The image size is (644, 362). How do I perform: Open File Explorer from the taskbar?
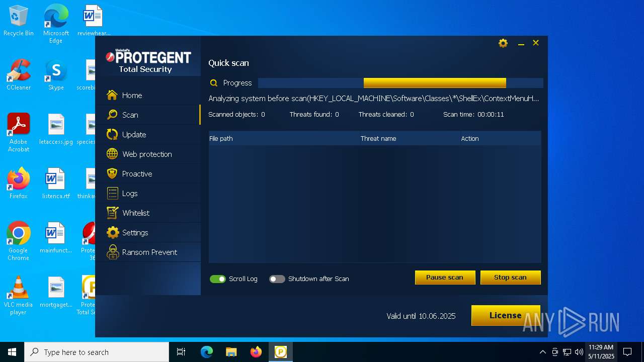click(x=231, y=352)
